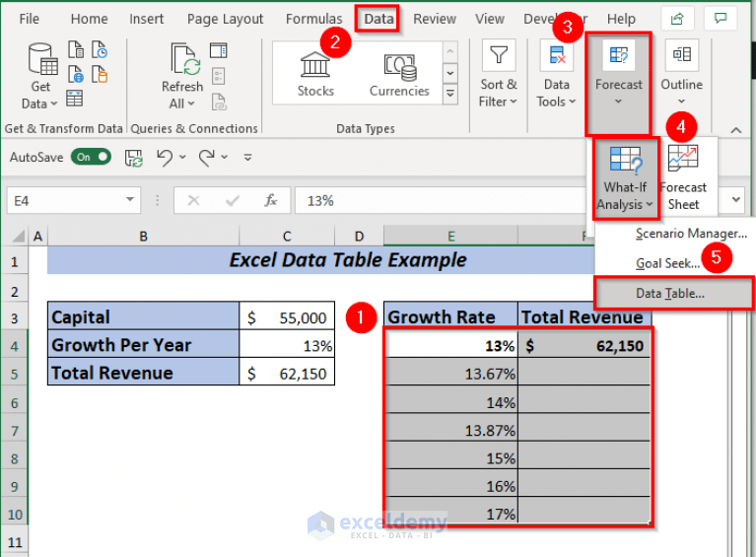
Task: Move the Data Types gallery down one row
Action: [x=449, y=73]
